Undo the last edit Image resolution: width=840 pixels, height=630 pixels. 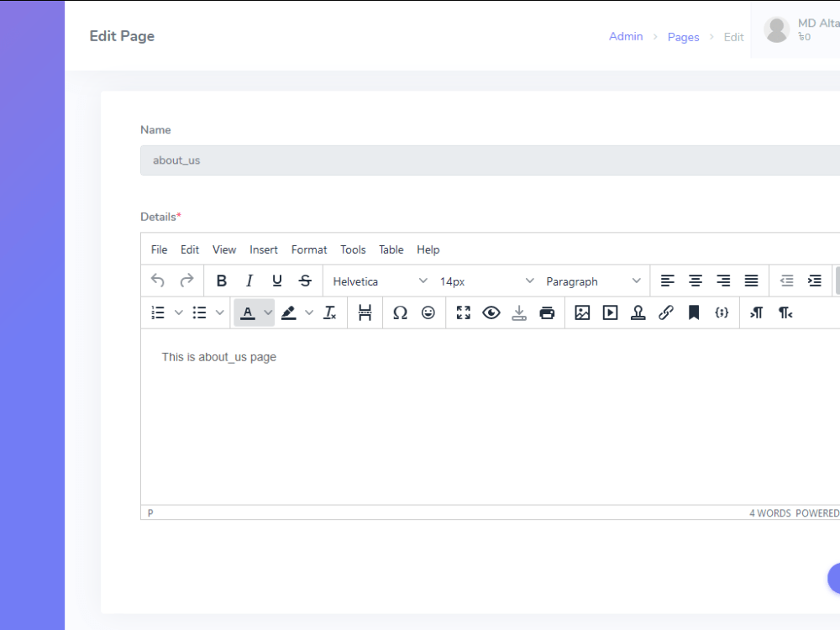158,281
